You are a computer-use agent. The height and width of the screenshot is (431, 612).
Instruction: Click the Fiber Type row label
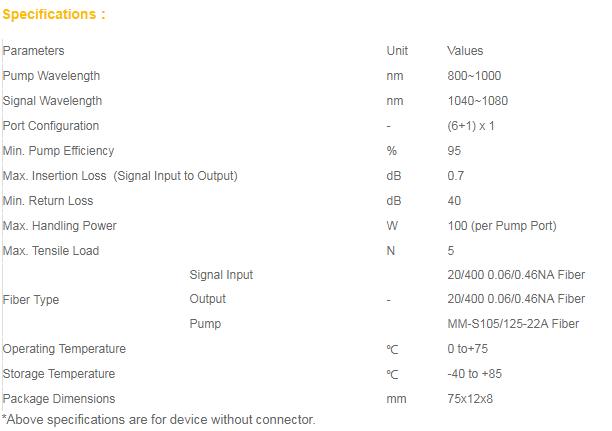(x=31, y=300)
